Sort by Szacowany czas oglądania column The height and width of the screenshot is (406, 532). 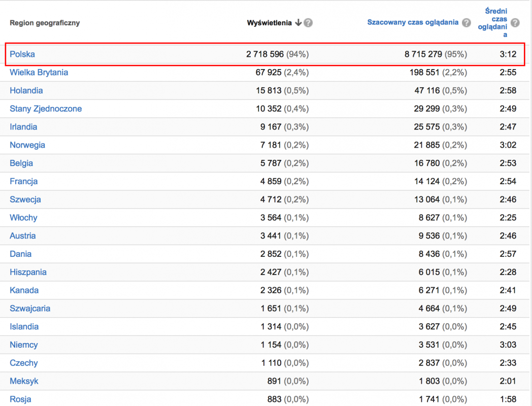coord(413,23)
